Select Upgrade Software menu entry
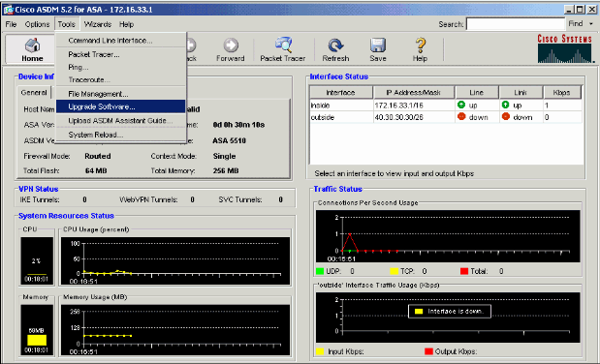600x364 pixels. [121, 106]
